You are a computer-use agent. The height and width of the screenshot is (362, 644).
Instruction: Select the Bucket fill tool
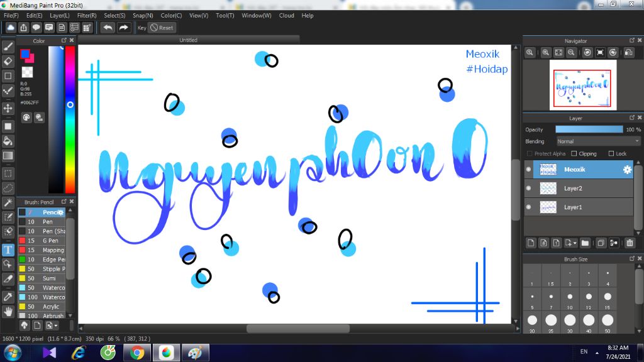point(8,141)
